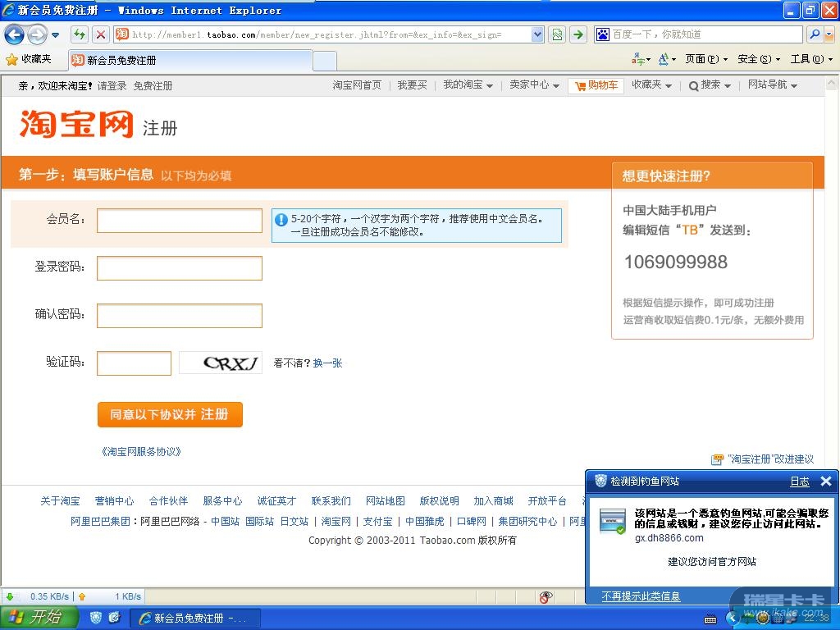Open the search provider dropdown arrow

pyautogui.click(x=829, y=34)
